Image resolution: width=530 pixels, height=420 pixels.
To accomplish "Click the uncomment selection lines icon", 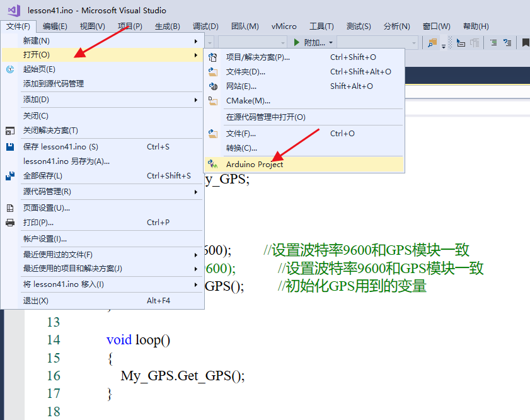I will [x=507, y=43].
